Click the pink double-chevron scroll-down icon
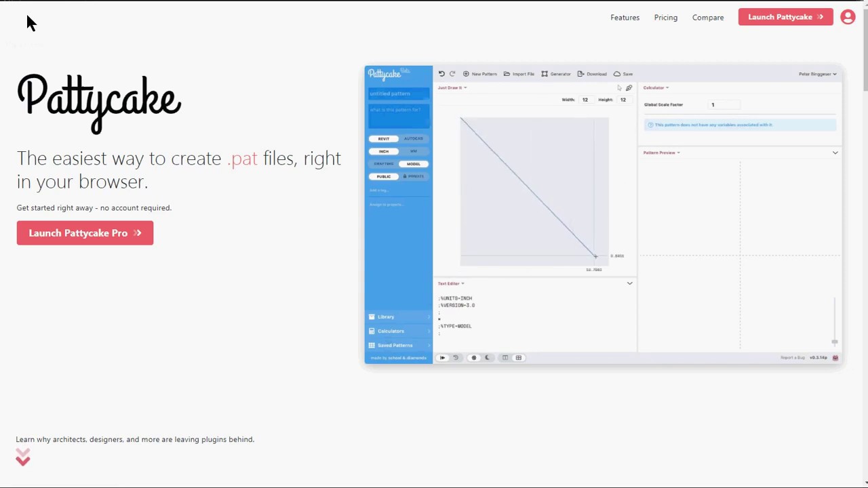Image resolution: width=868 pixels, height=488 pixels. click(x=23, y=457)
